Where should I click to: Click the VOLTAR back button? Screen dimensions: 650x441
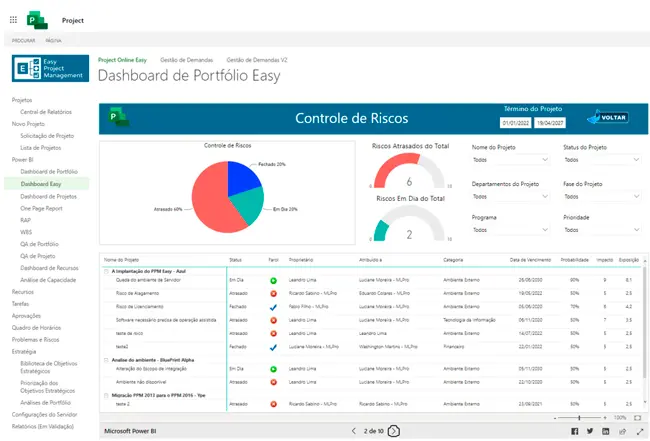pos(608,118)
